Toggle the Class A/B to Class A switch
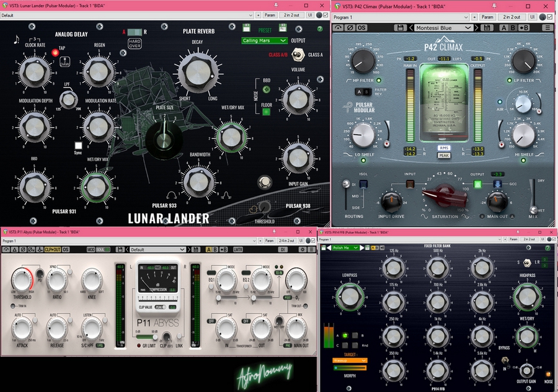Viewport: 558px width, 392px height. tap(297, 55)
